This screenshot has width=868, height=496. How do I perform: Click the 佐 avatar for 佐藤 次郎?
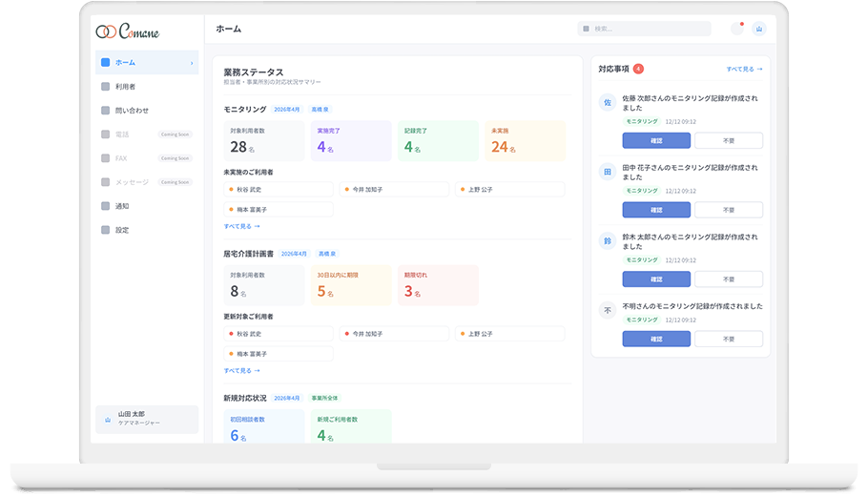pyautogui.click(x=608, y=102)
